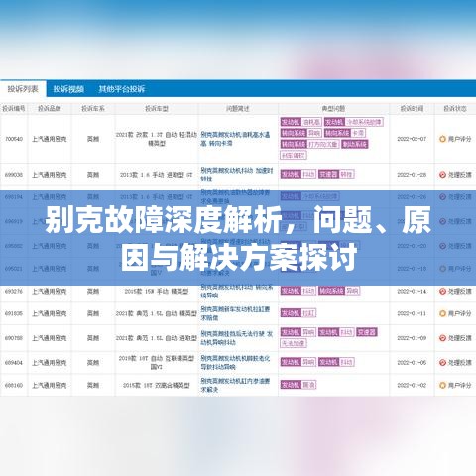Click 处理反馈 icon in 2019款 18T 互联精英型 row

coord(442,363)
